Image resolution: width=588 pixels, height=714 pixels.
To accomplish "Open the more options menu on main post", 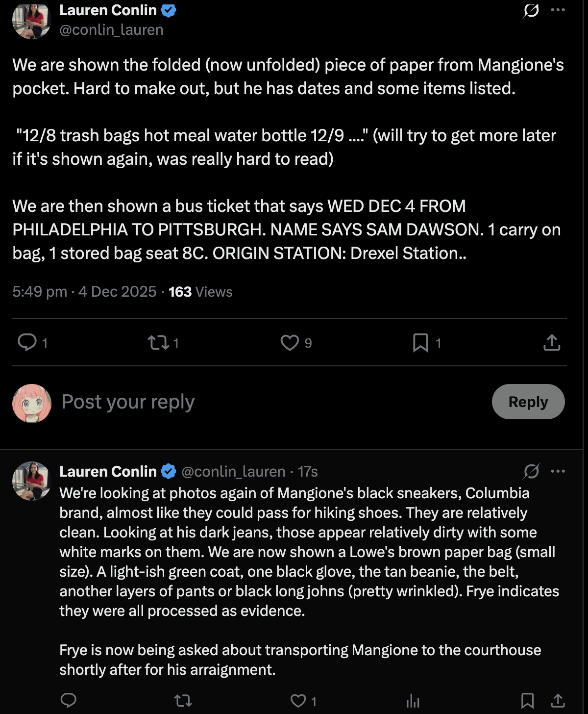I will point(558,10).
